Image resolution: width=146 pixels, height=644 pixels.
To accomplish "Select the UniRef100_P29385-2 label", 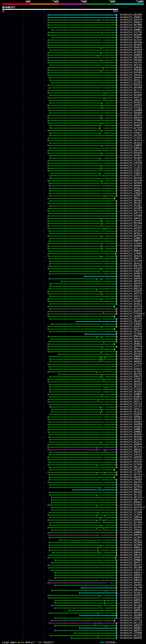I will (132, 314).
